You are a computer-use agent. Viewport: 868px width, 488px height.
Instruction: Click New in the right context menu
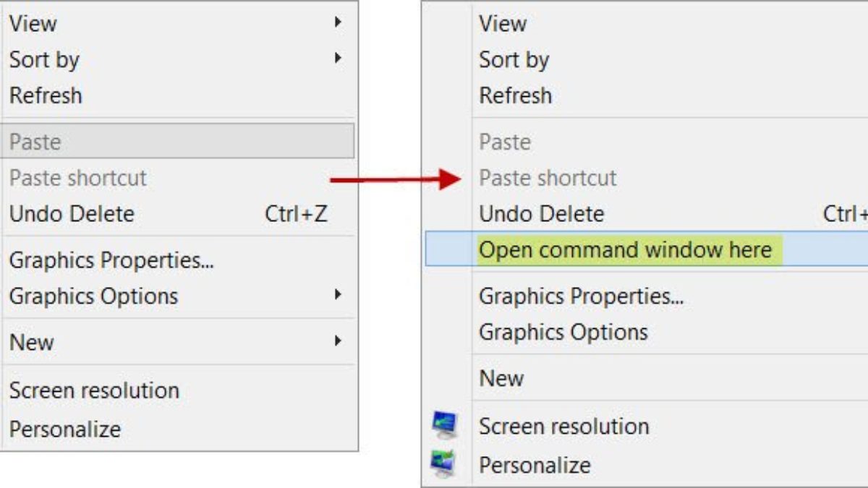point(501,378)
